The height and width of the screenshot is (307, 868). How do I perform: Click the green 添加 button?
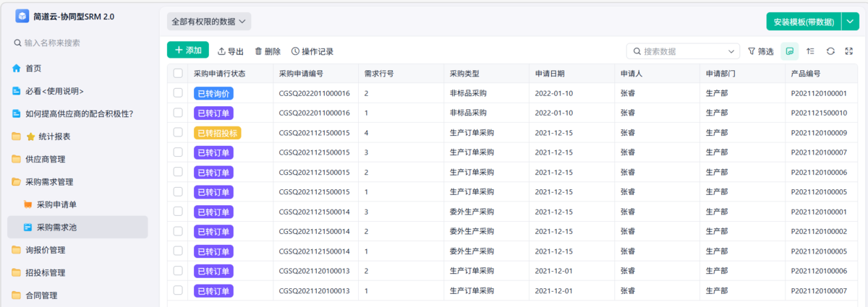click(x=188, y=51)
